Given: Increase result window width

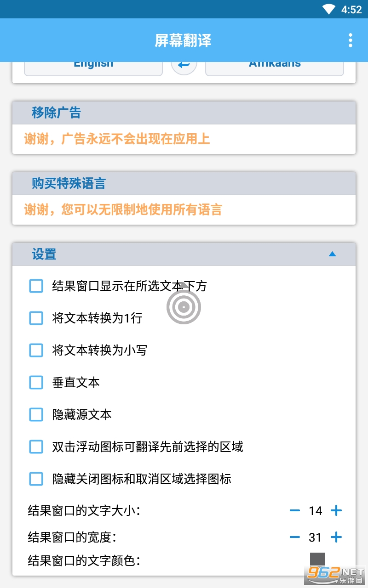Looking at the screenshot, I should click(337, 537).
